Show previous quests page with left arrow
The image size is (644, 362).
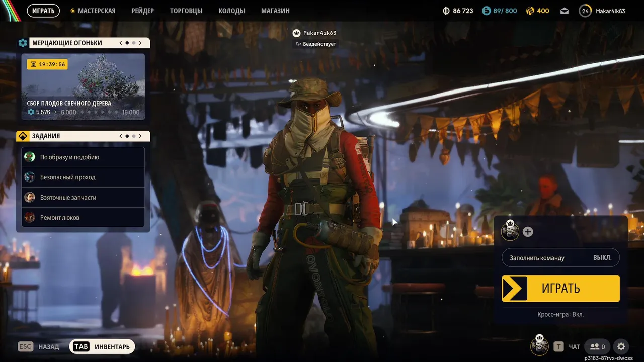[x=121, y=136]
